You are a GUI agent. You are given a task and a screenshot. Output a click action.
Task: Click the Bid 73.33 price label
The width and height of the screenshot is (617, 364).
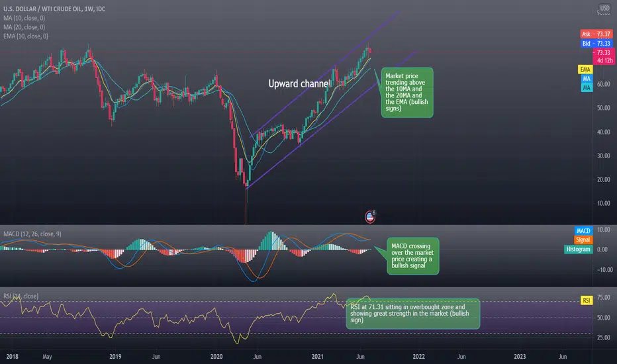coord(596,44)
